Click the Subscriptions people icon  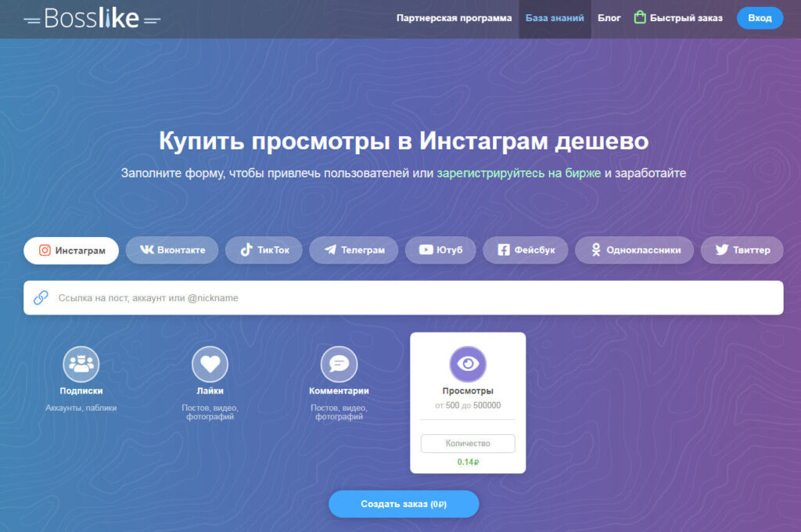pos(81,365)
